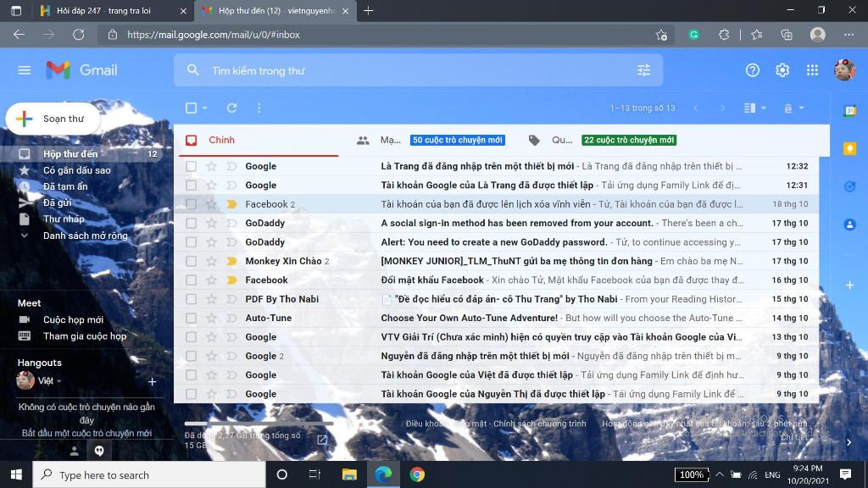Check the Google 12:31 email checkbox

191,186
